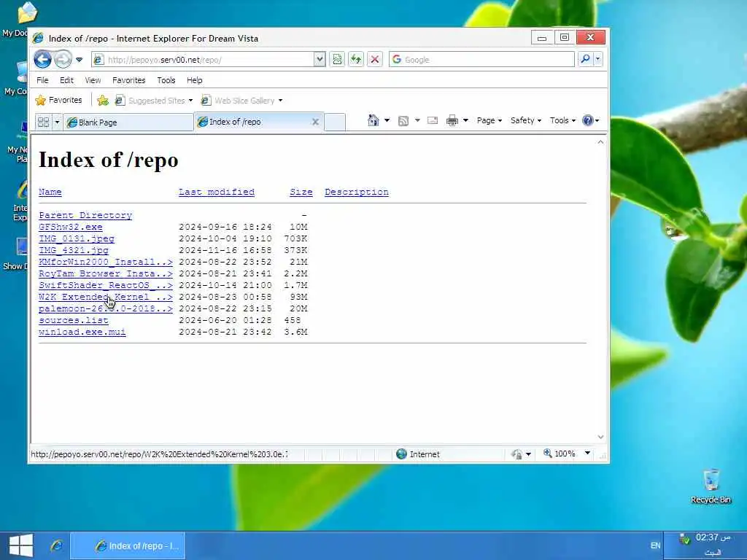Viewport: 747px width, 560px height.
Task: Click the address bar URL field
Action: pos(203,60)
